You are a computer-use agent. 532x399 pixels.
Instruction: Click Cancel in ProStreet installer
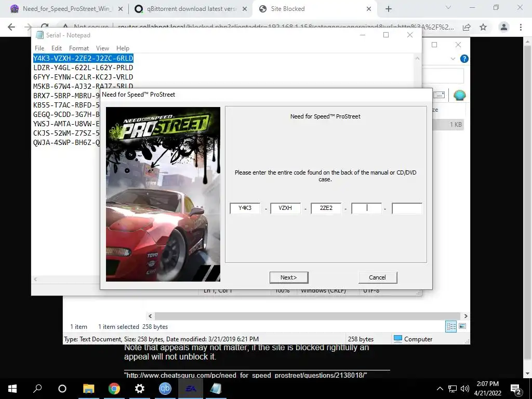[x=377, y=277]
